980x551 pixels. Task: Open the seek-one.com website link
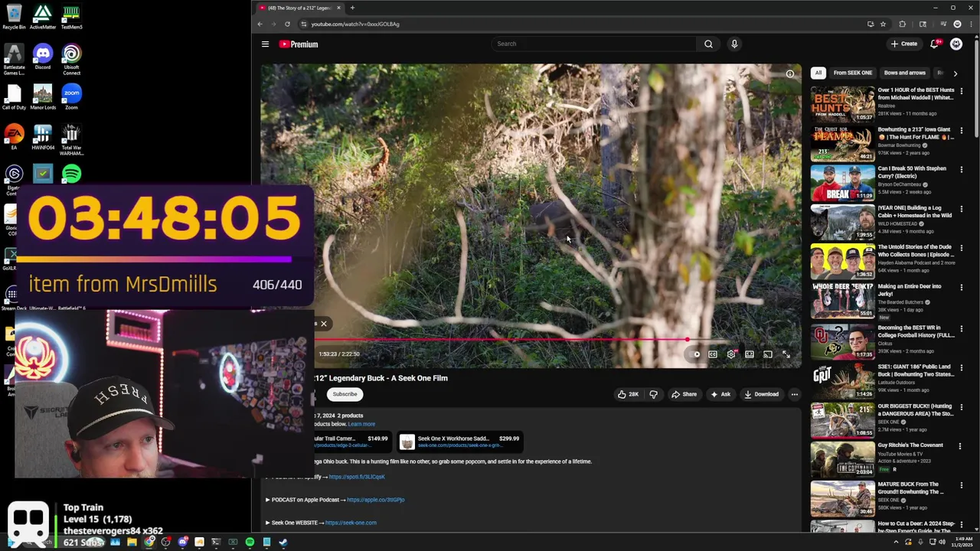pos(351,523)
